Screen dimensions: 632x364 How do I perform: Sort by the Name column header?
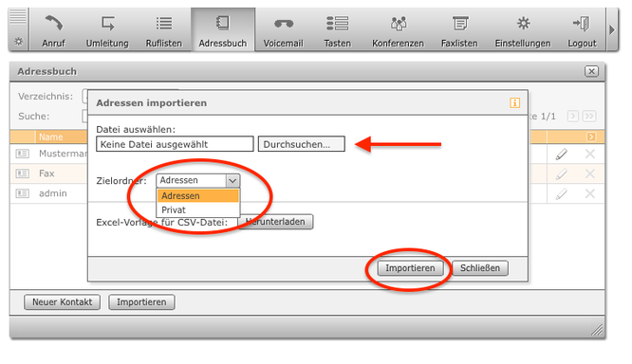coord(51,136)
